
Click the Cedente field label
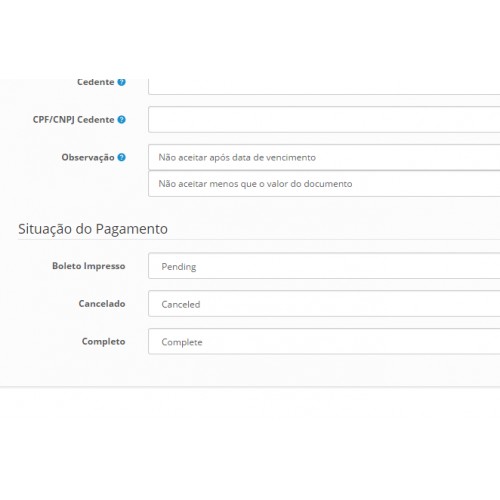[96, 82]
